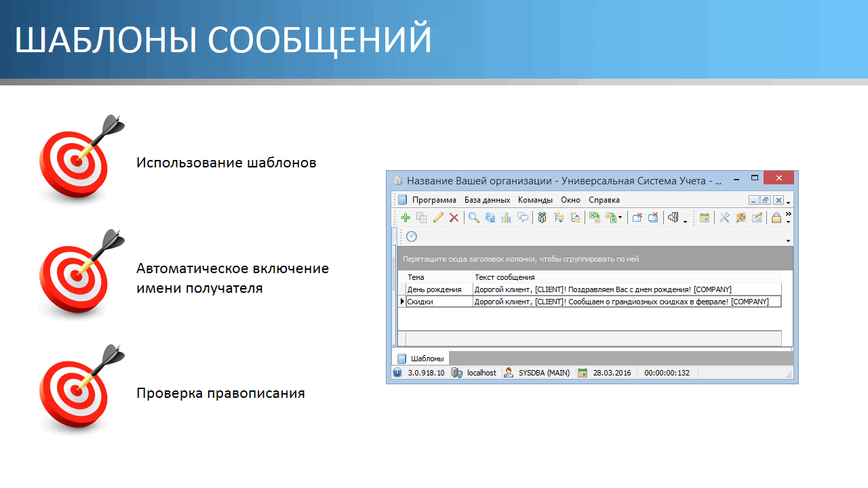The width and height of the screenshot is (868, 488).
Task: Open search with the magnifier icon
Action: (x=474, y=218)
